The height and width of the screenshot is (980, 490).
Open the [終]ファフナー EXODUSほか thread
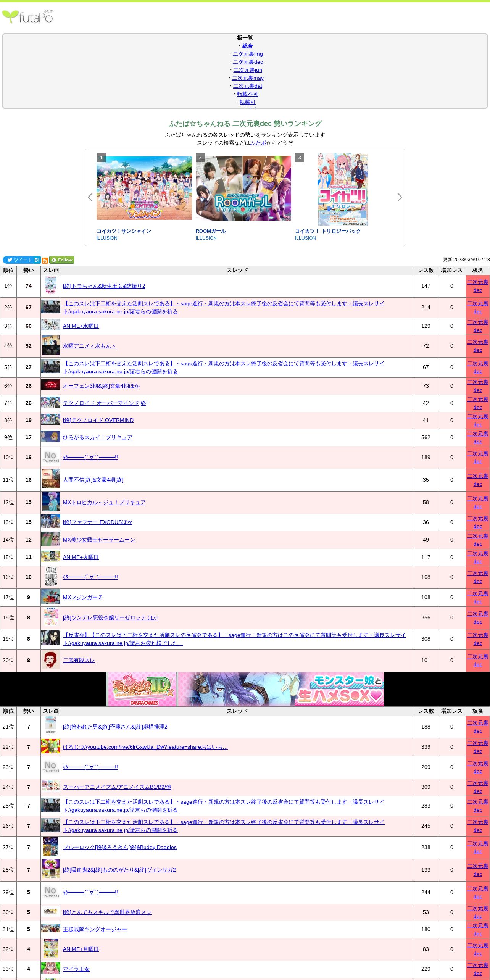[98, 522]
